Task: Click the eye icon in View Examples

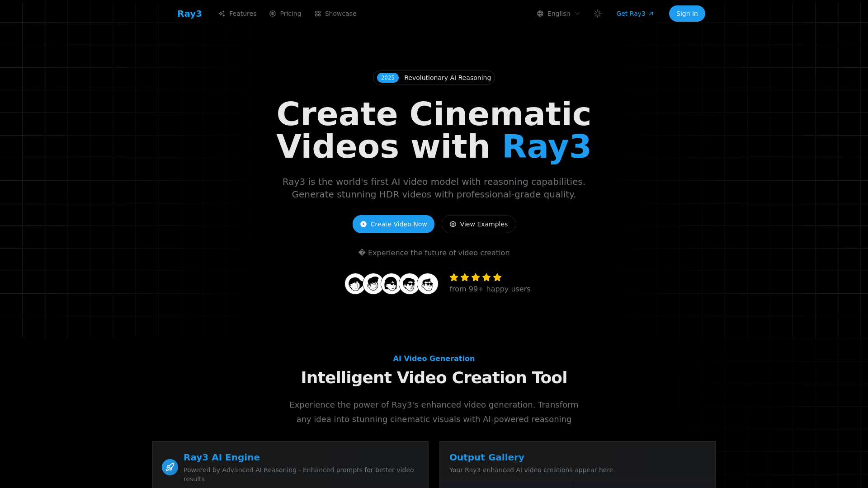Action: pos(453,224)
